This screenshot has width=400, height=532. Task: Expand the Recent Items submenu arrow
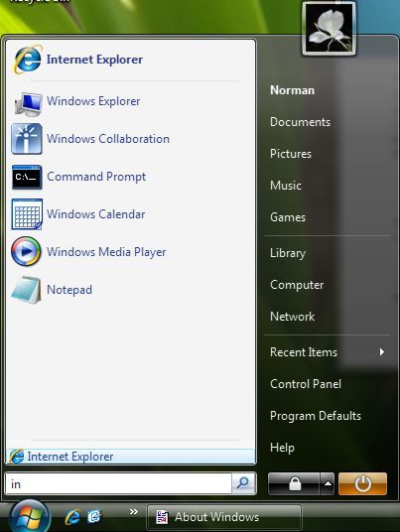click(x=382, y=351)
